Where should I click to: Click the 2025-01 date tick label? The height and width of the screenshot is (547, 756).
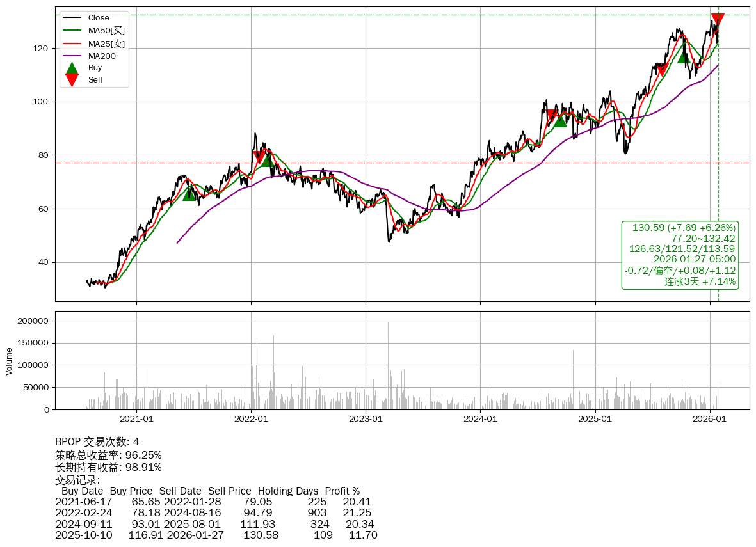595,419
